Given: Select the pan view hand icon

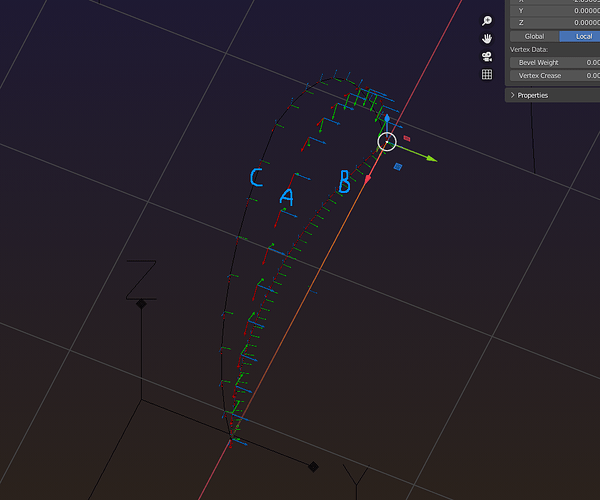Looking at the screenshot, I should coord(487,39).
